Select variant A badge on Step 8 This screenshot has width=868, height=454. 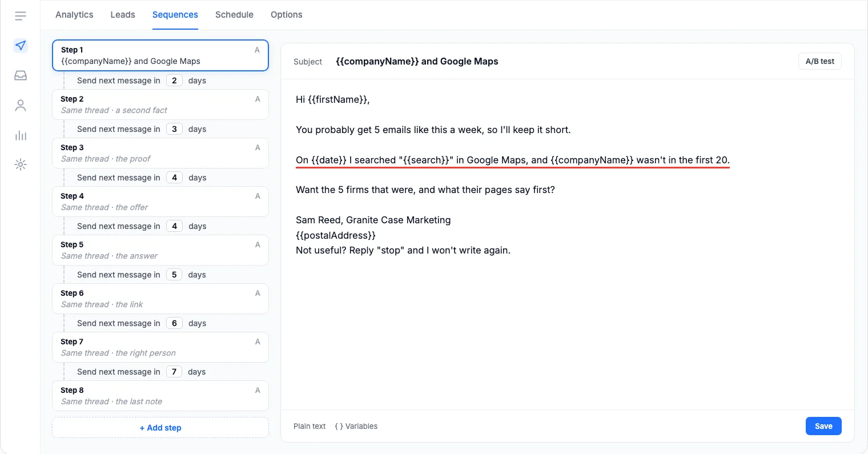point(258,390)
